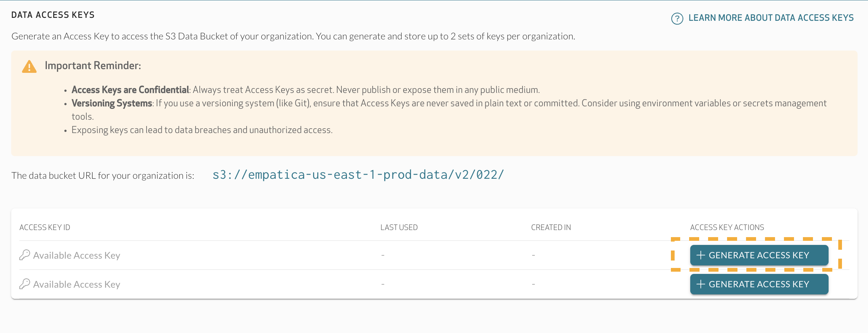Generate access key for first row
Image resolution: width=868 pixels, height=333 pixels.
tap(759, 255)
